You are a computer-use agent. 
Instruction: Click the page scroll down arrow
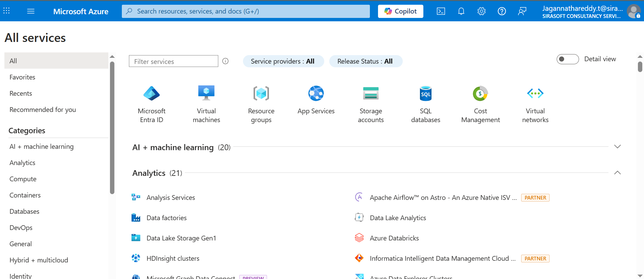click(x=640, y=276)
